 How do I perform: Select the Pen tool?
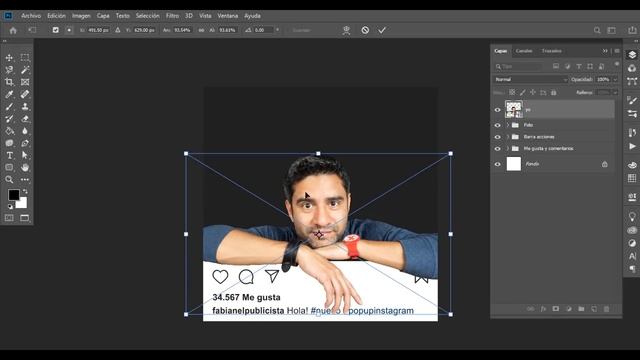tap(25, 143)
